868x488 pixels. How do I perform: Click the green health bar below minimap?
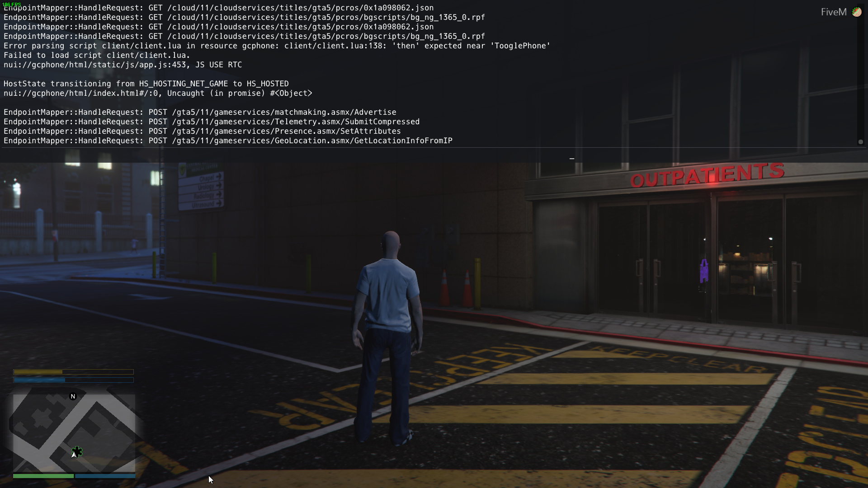(x=43, y=476)
